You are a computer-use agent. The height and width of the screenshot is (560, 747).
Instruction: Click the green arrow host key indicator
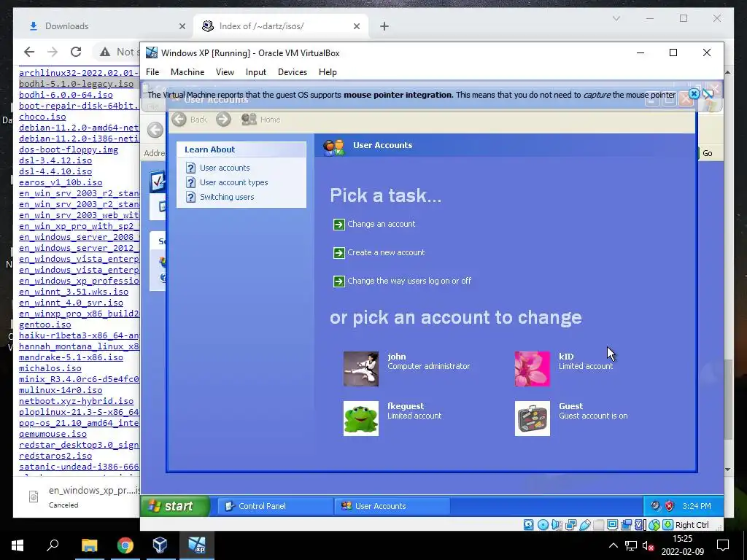tap(668, 525)
